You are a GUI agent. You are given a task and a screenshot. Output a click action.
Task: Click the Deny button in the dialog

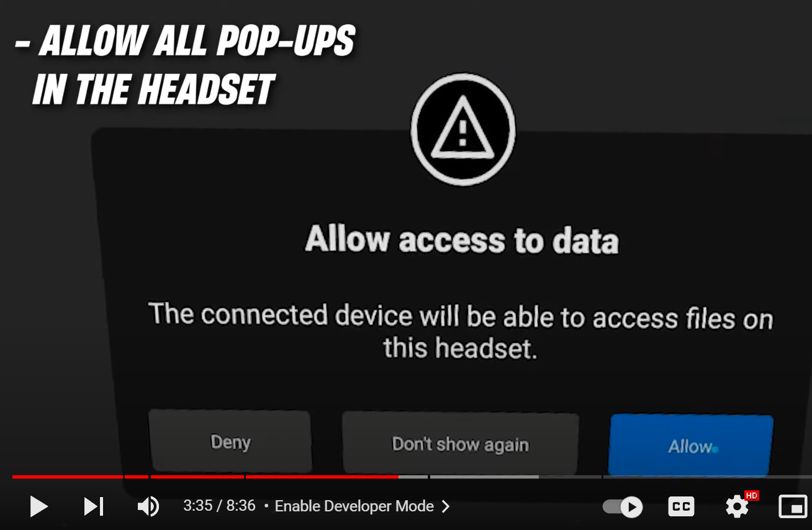[x=230, y=442]
